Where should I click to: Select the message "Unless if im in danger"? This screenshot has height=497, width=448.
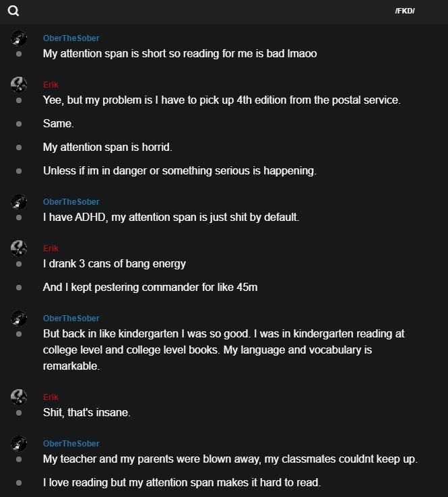179,171
